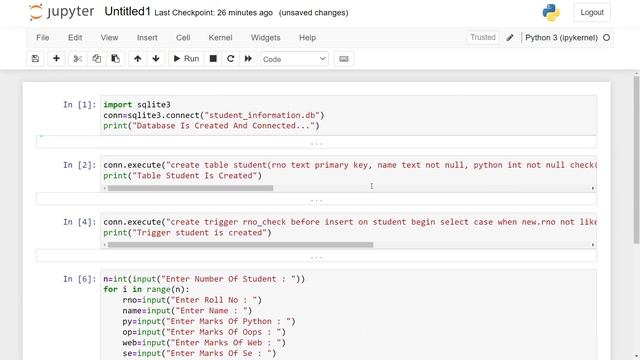Click the Jupyter logo
This screenshot has height=360, width=640.
tap(62, 12)
